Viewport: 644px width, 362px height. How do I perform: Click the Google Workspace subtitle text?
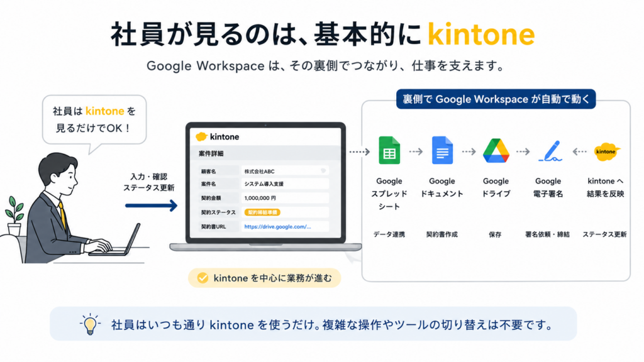click(x=325, y=65)
